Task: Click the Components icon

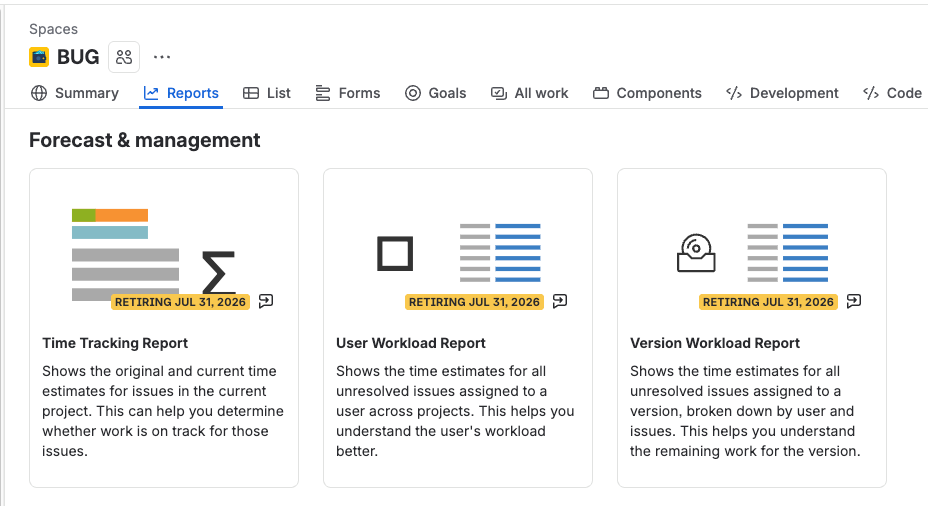Action: point(601,94)
